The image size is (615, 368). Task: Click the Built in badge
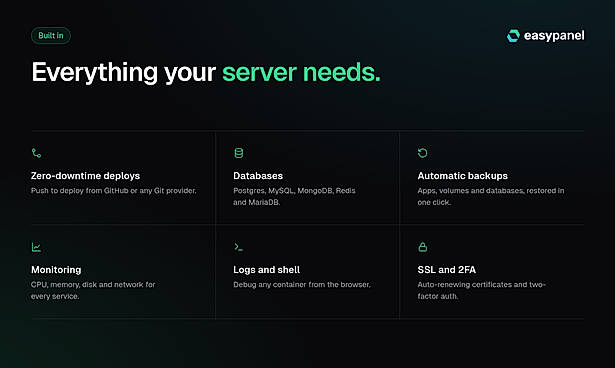tap(51, 36)
